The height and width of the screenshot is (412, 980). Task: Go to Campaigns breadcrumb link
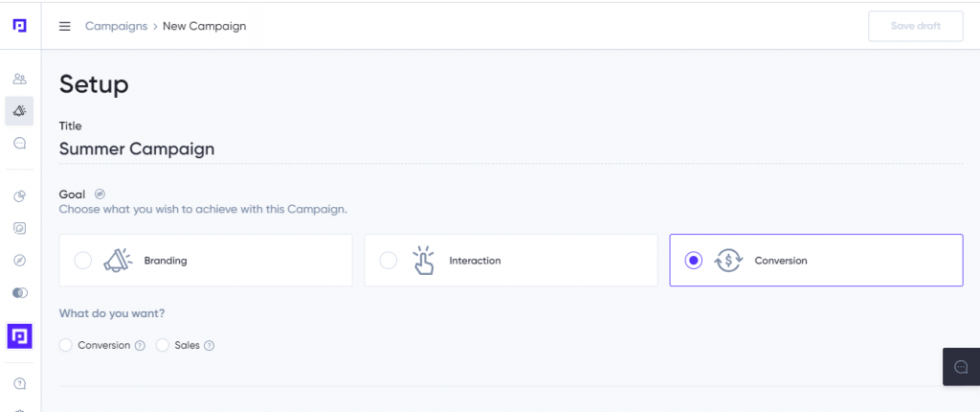(116, 26)
